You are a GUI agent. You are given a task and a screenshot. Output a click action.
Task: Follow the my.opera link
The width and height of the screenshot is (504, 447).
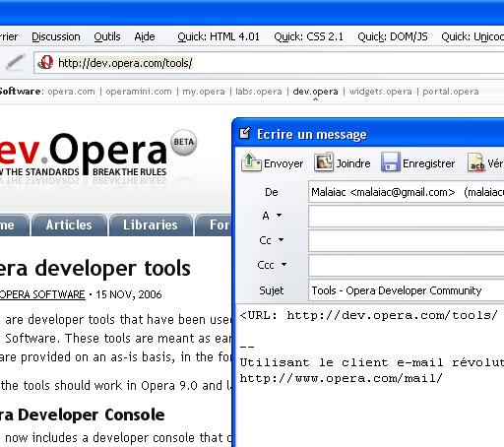204,92
